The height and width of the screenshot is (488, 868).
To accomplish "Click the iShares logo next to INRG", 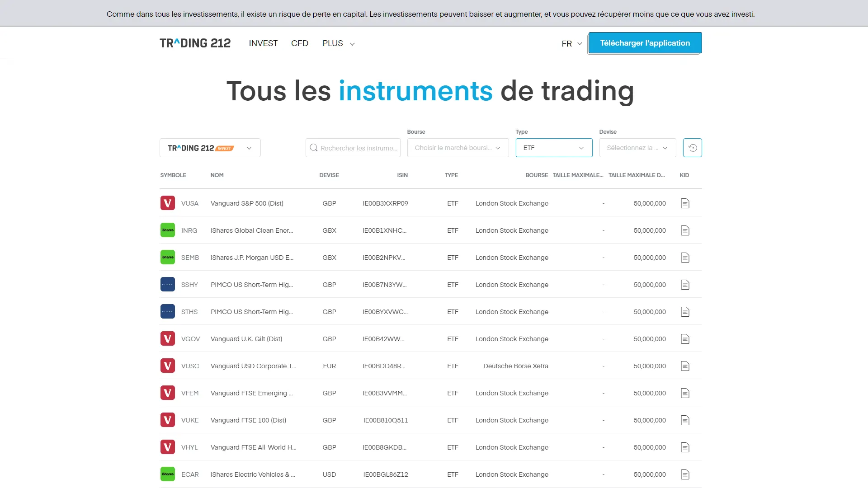I will [x=168, y=230].
